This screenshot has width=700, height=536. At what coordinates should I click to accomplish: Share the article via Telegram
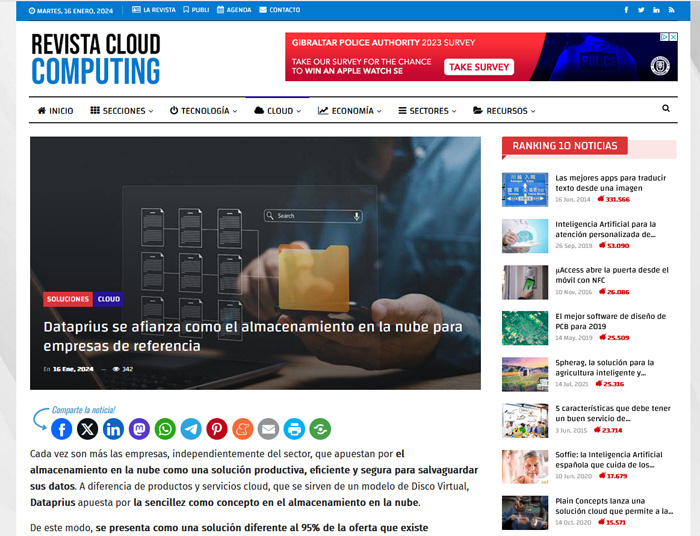point(191,429)
